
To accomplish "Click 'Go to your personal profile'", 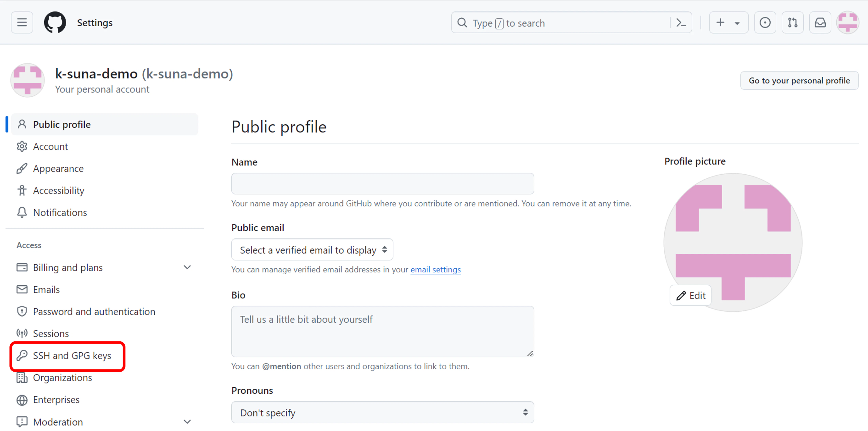I will click(799, 80).
